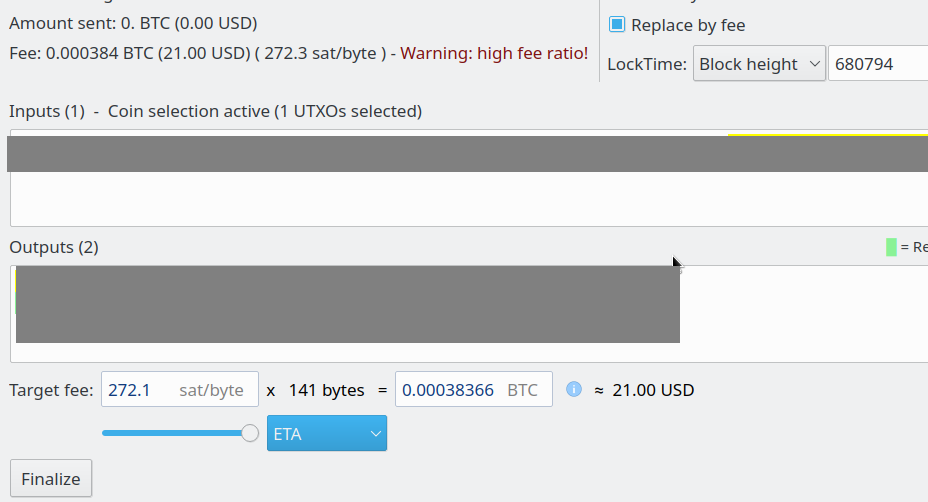Select the redacted entry in Outputs list
Screen dimensions: 928x502
(x=347, y=304)
